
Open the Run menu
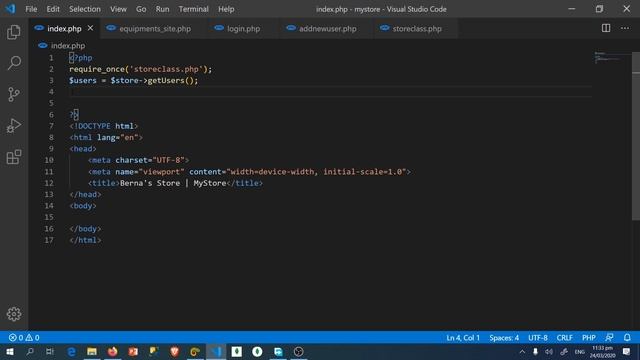[162, 9]
